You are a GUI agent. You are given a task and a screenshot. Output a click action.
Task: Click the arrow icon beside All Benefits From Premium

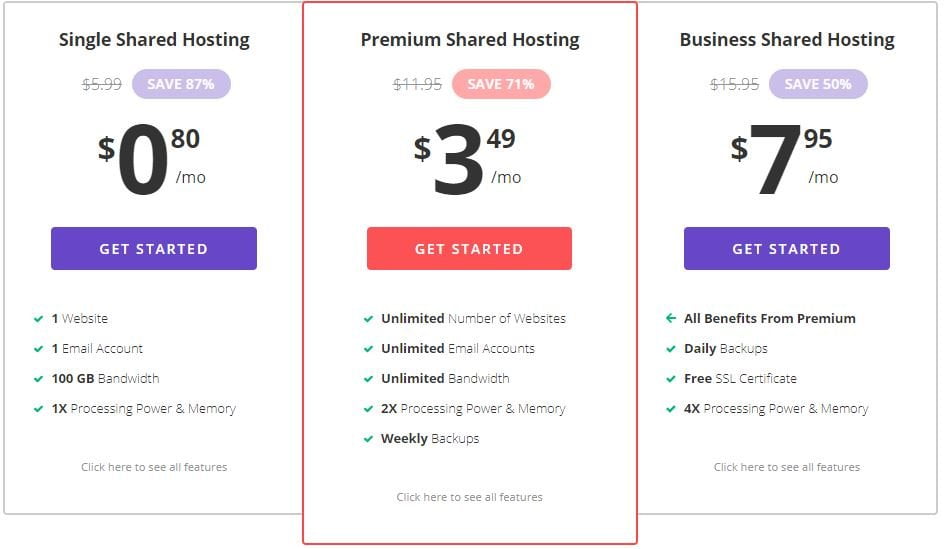click(x=671, y=318)
